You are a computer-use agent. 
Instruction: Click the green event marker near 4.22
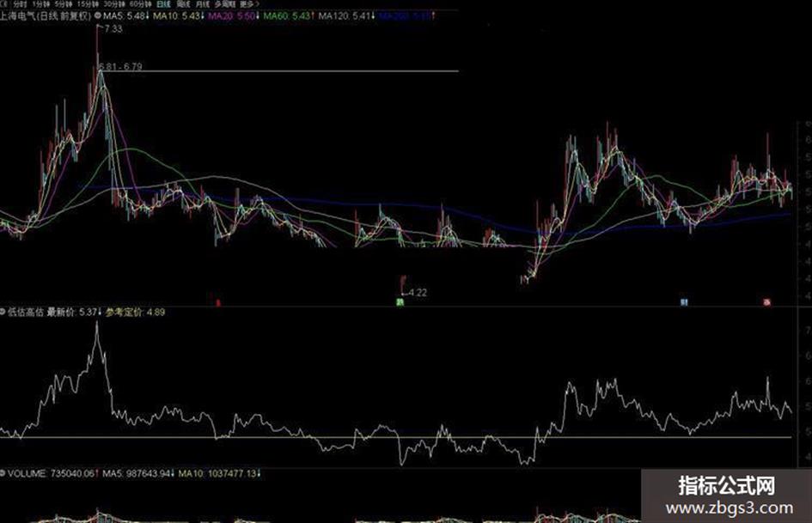point(400,302)
